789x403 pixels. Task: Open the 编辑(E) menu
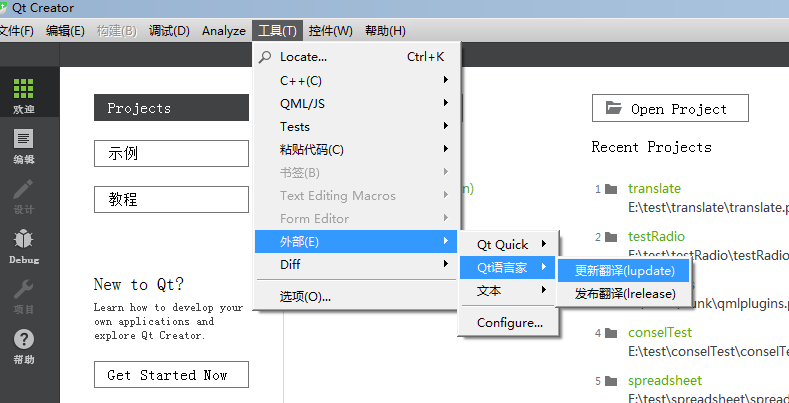pos(65,31)
